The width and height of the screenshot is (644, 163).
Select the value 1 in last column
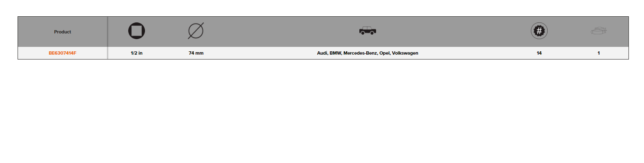point(599,53)
